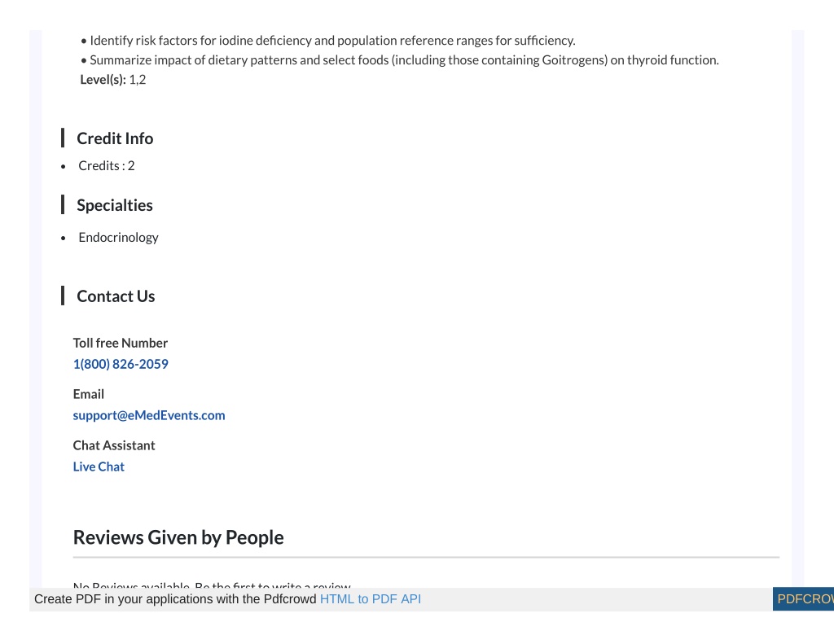834x644 pixels.
Task: Call the toll free number 1(800) 826-2059
Action: [x=121, y=364]
